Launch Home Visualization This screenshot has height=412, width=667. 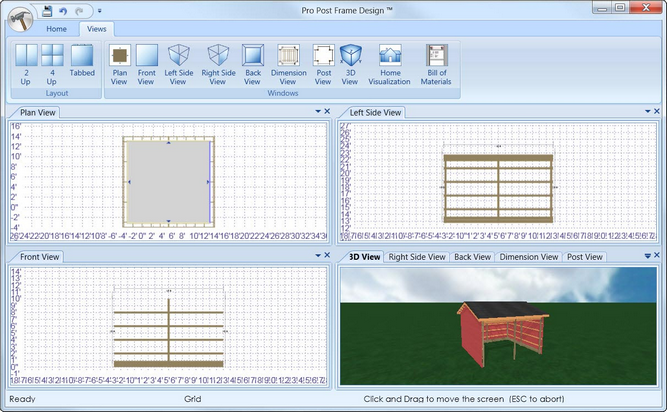[390, 65]
